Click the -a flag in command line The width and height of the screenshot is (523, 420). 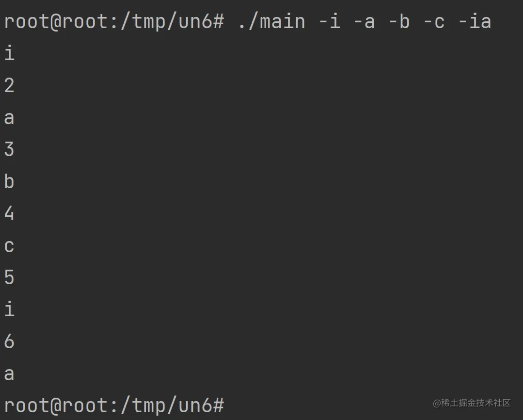pyautogui.click(x=364, y=22)
